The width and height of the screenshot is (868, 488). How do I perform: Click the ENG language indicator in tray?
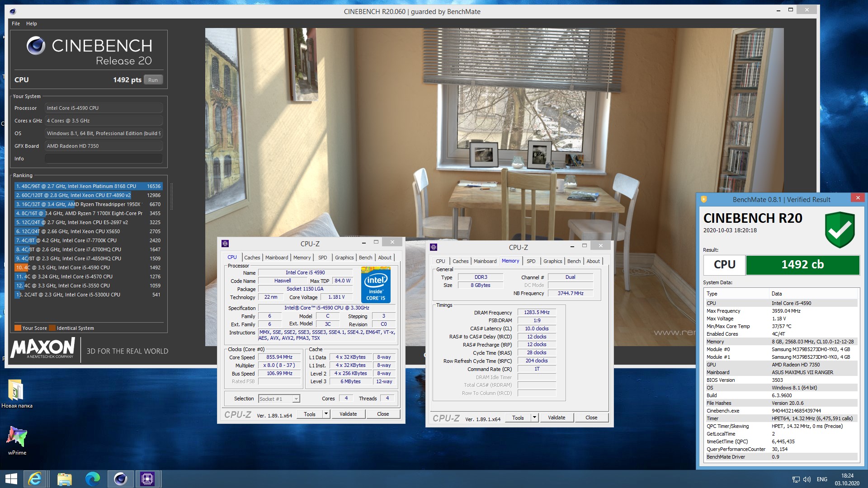(822, 479)
